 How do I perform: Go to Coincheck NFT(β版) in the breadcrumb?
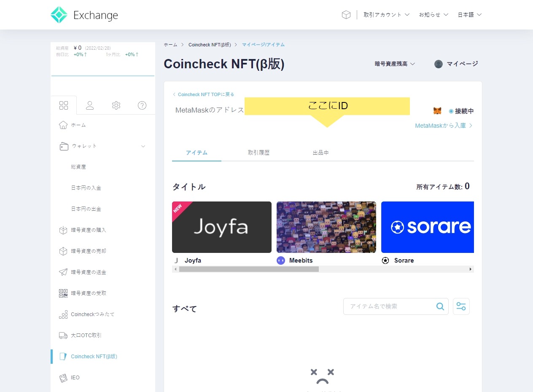(210, 45)
